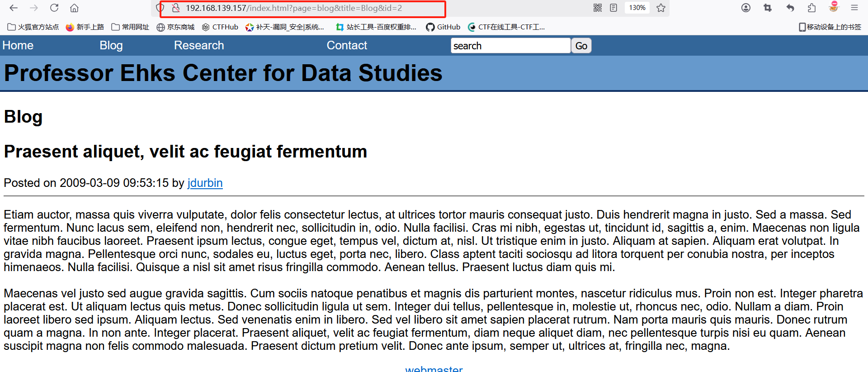The height and width of the screenshot is (372, 868).
Task: Go back to the previous page
Action: (14, 8)
